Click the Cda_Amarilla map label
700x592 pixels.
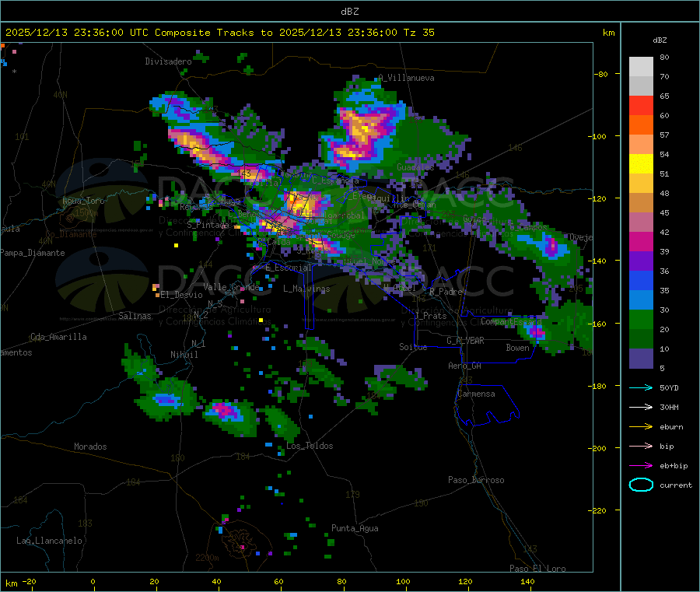pyautogui.click(x=58, y=337)
